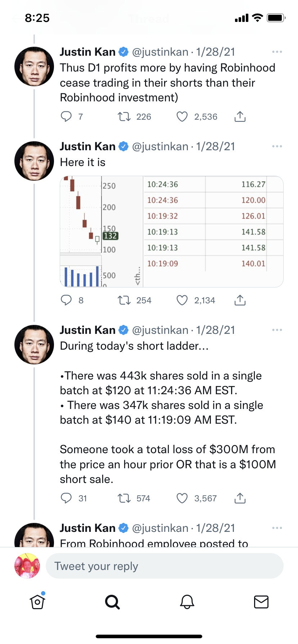Open more options on "short ladder" tweet
Screen dimensions: 298x644
click(x=277, y=330)
